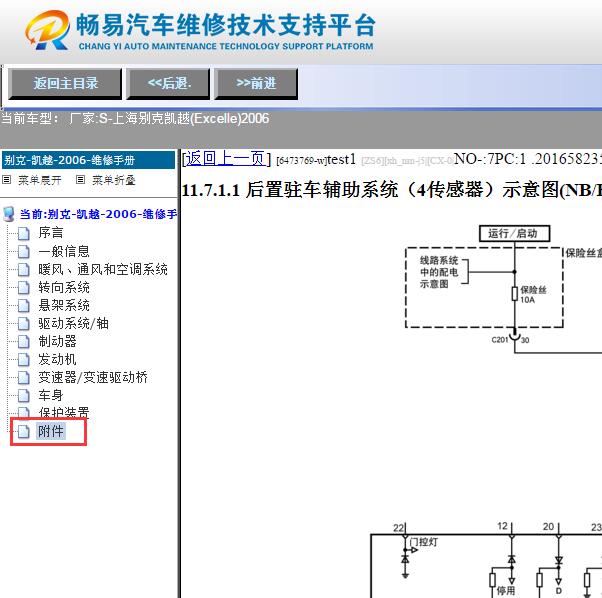Screen dimensions: 602x598
Task: Expand all menus via 菜单展开
Action: [40, 180]
